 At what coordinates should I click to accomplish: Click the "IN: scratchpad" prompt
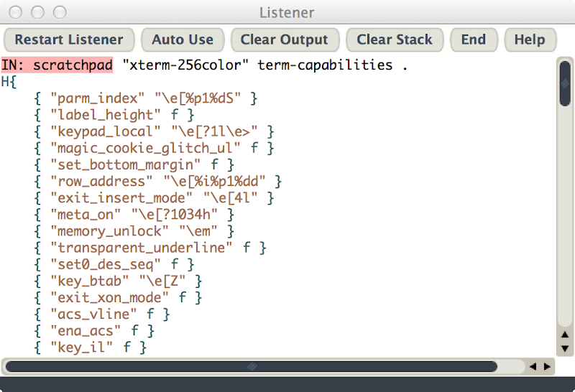click(57, 65)
